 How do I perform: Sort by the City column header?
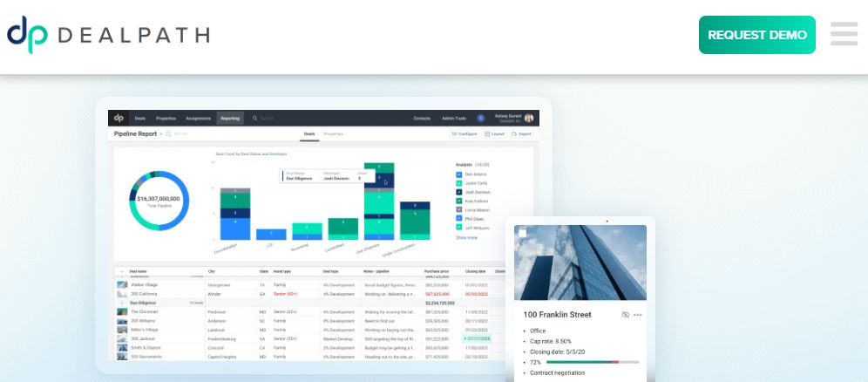tap(212, 272)
